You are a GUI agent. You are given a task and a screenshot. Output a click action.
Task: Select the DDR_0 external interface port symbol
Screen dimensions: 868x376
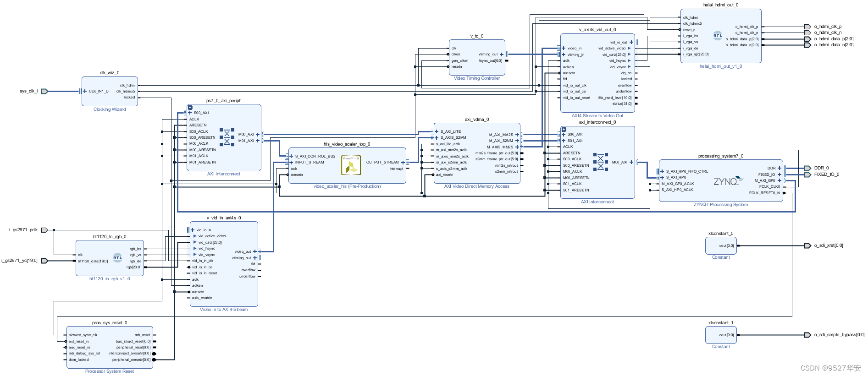pyautogui.click(x=807, y=168)
